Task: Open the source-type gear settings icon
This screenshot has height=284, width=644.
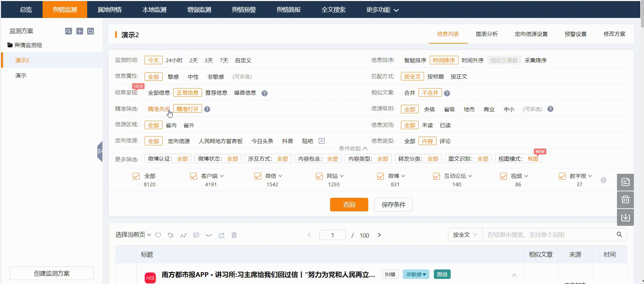Action: point(603,180)
